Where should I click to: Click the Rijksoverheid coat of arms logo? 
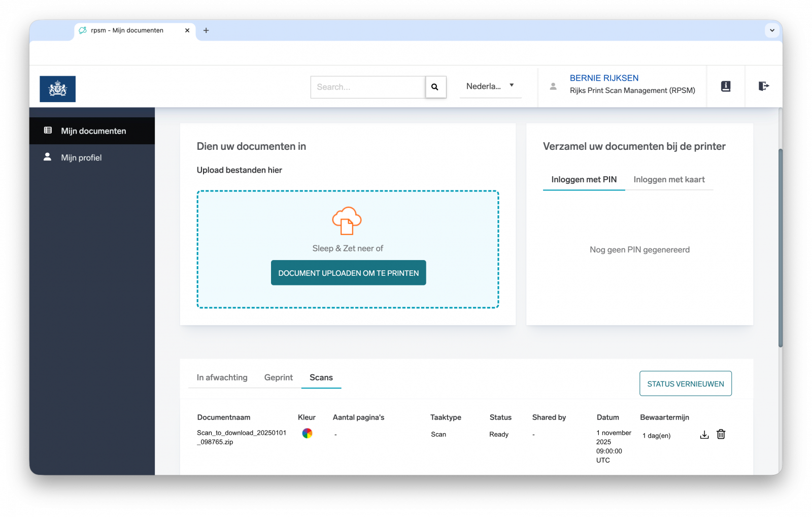[x=57, y=89]
